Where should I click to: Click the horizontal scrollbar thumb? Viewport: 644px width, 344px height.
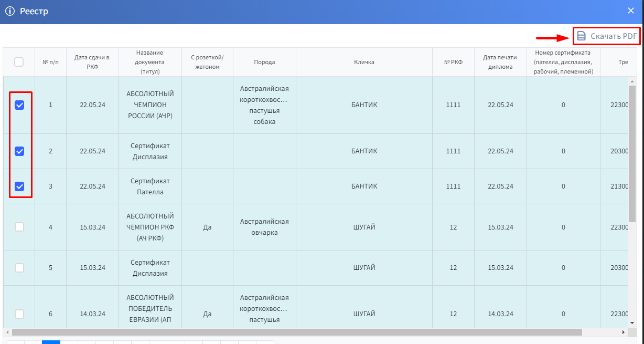296,332
